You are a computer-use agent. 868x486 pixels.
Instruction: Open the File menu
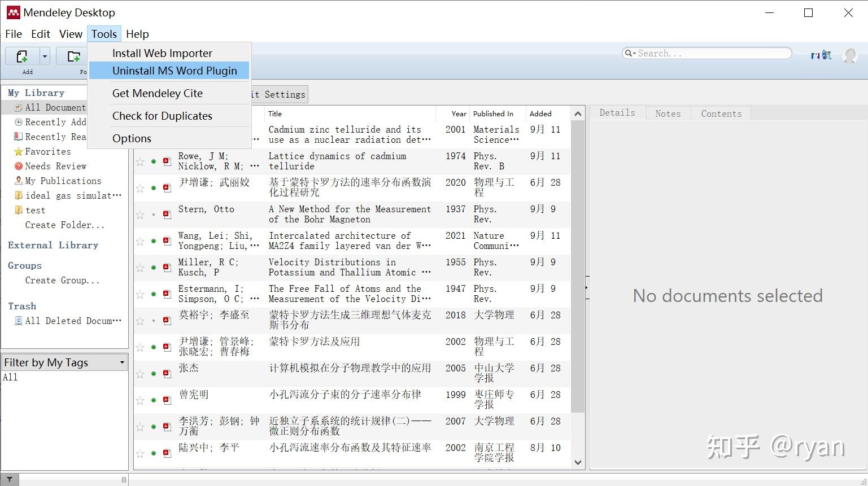tap(14, 34)
